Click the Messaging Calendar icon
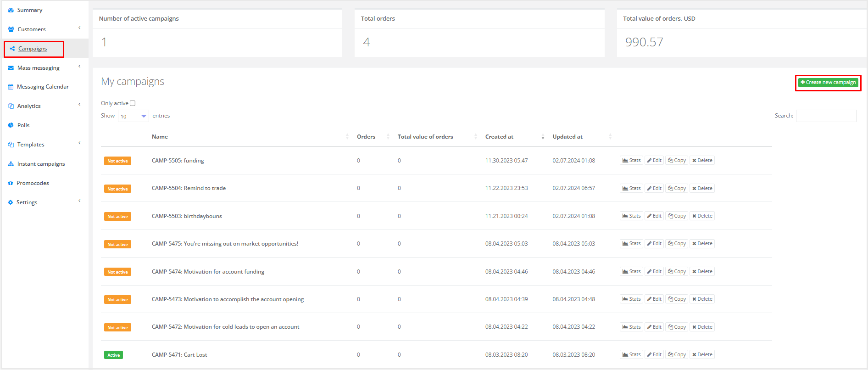The height and width of the screenshot is (370, 868). (x=11, y=87)
